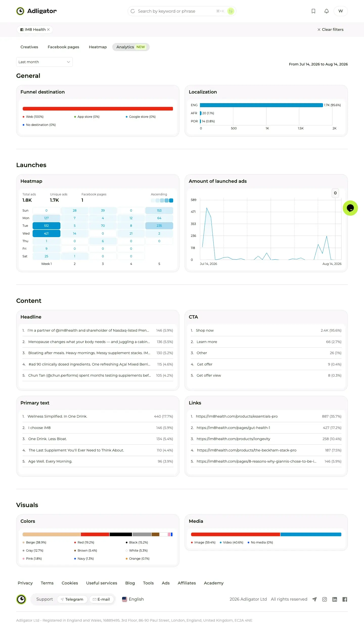Viewport: 364px width, 633px height.
Task: Open the Instagram social icon
Action: pos(325,599)
